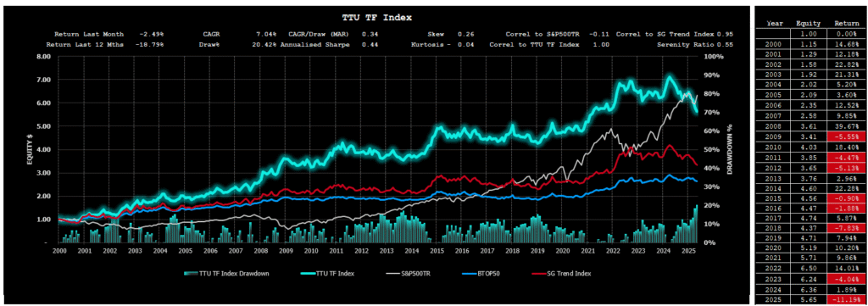Click 2015 on the chart x-axis
The height and width of the screenshot is (306, 868).
(437, 251)
